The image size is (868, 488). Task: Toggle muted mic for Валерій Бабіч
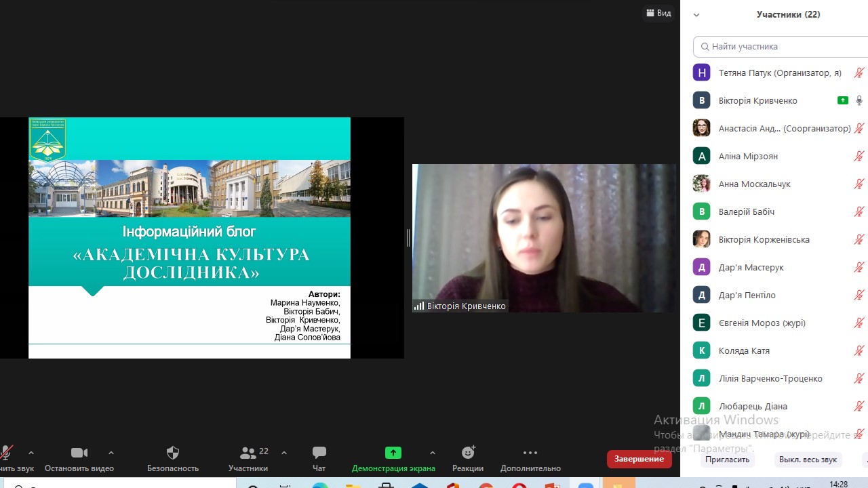859,211
